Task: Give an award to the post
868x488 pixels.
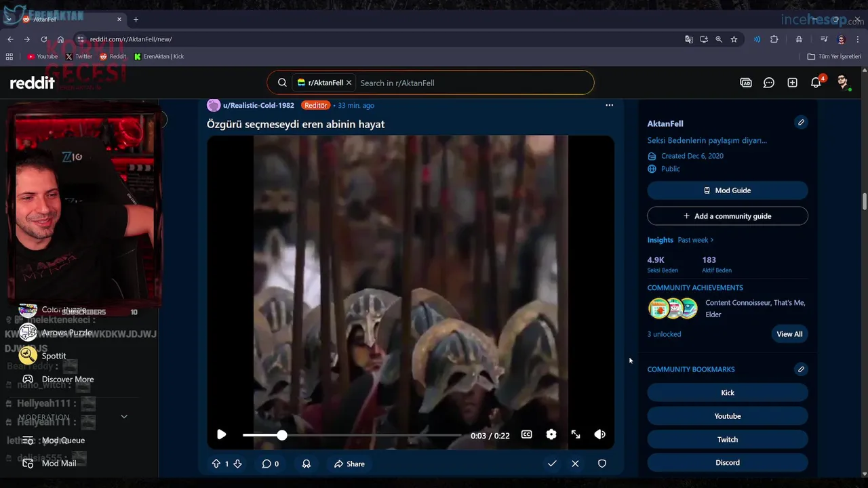Action: (x=307, y=464)
